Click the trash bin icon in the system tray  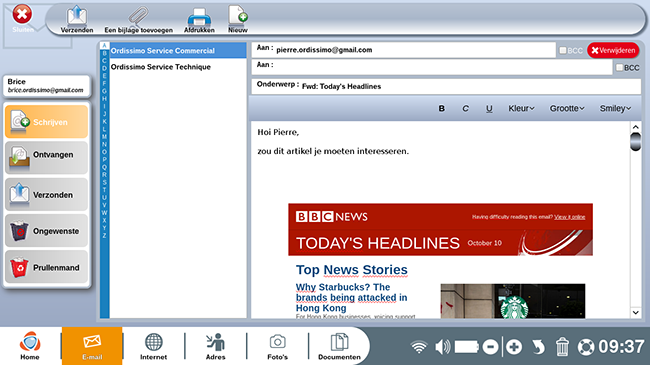point(562,347)
